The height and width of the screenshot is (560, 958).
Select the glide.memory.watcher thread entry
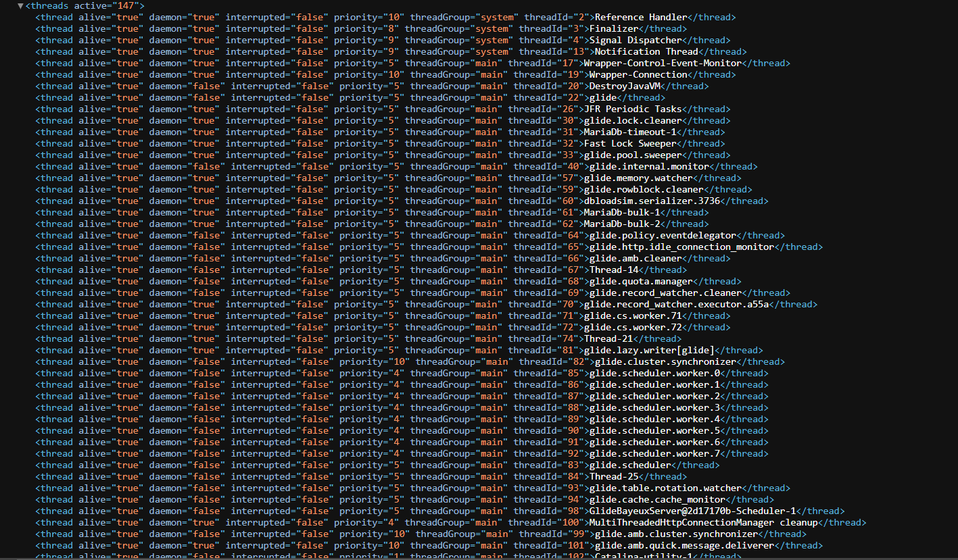point(639,178)
